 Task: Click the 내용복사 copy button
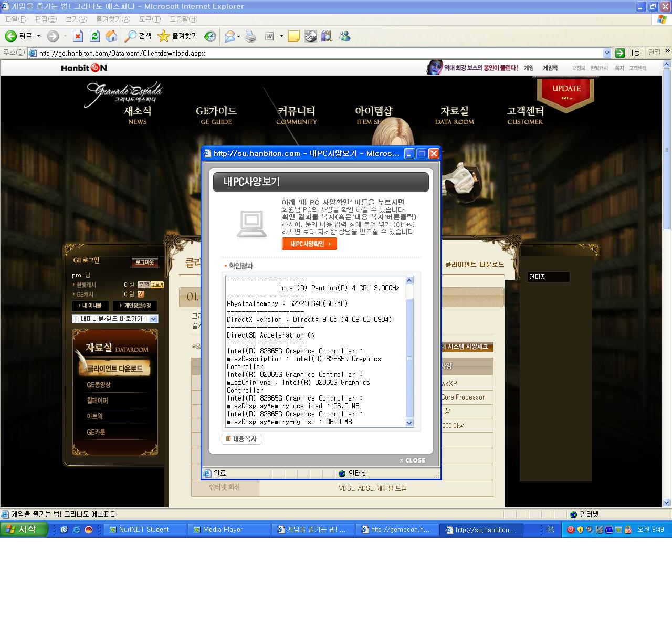coord(241,439)
